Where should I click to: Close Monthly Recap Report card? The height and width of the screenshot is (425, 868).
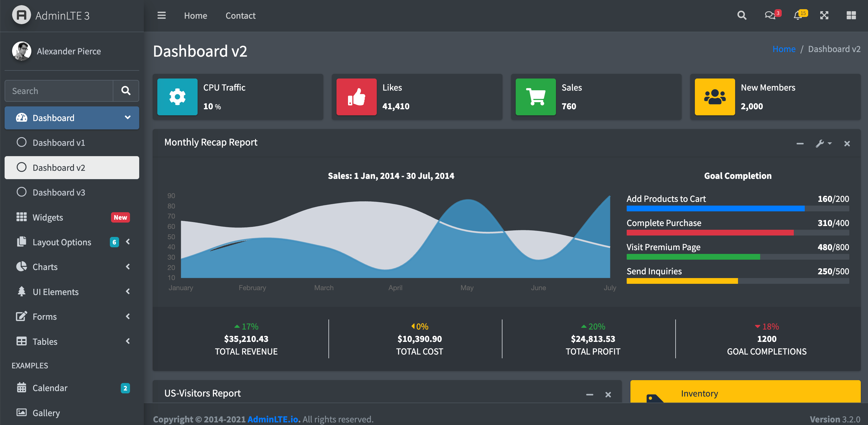tap(847, 144)
